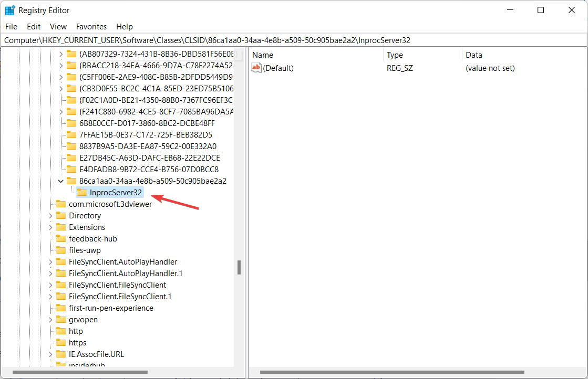
Task: Click the https folder icon
Action: coord(61,343)
